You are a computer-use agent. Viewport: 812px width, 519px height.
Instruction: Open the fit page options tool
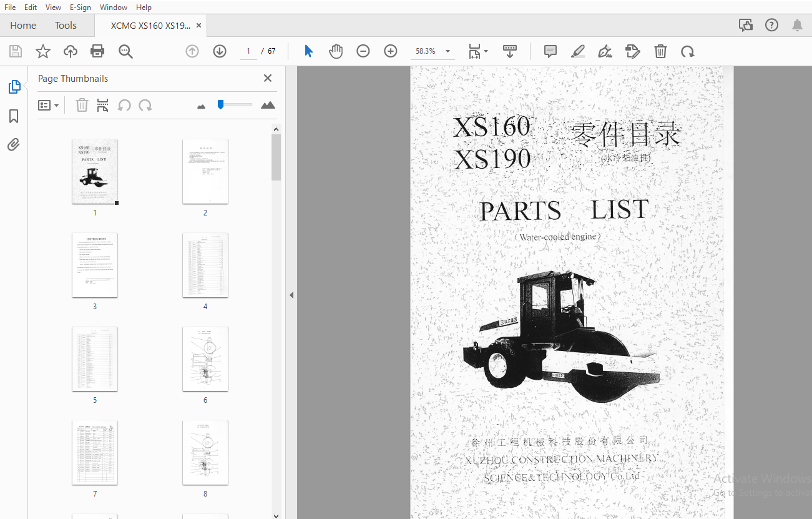coord(477,51)
